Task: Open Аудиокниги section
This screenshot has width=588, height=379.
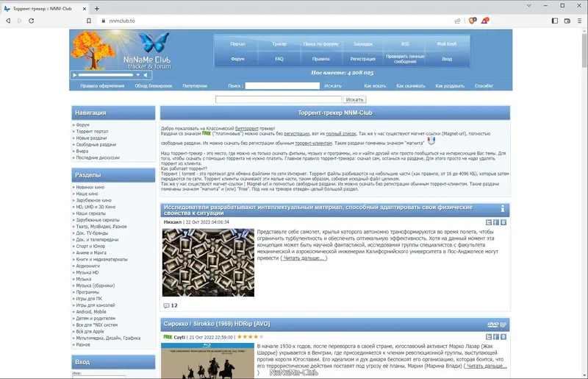Action: point(87,266)
